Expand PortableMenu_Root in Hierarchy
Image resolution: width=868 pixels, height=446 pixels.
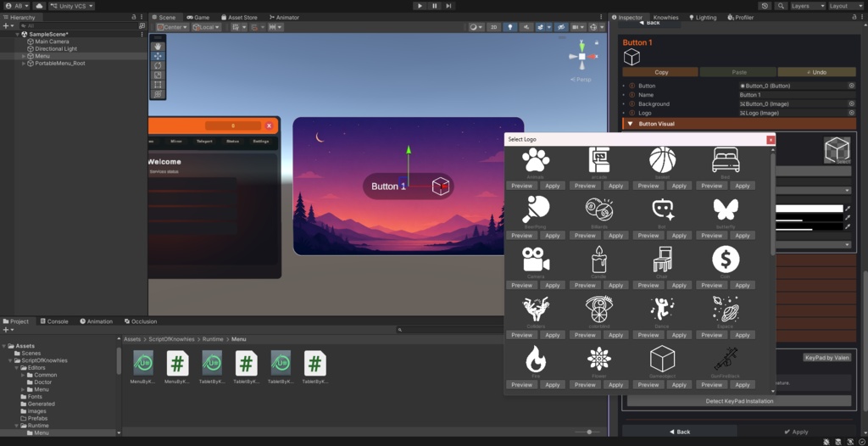[x=24, y=63]
